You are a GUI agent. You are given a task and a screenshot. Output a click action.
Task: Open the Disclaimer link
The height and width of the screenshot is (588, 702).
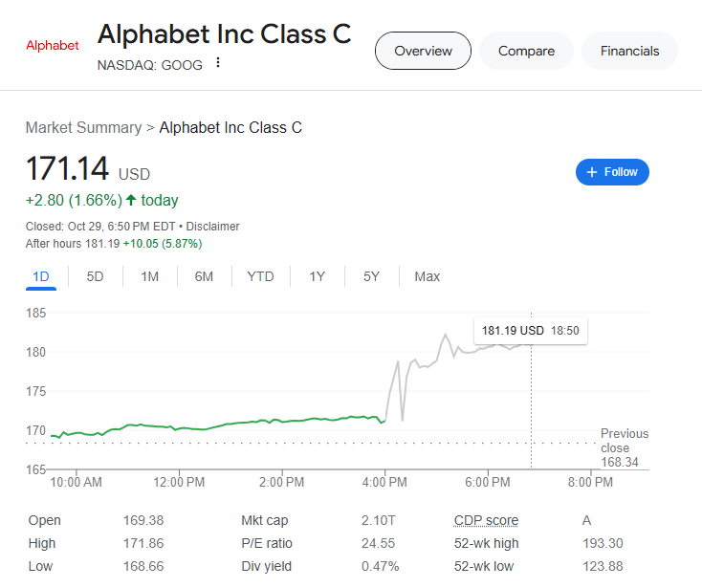[x=212, y=227]
